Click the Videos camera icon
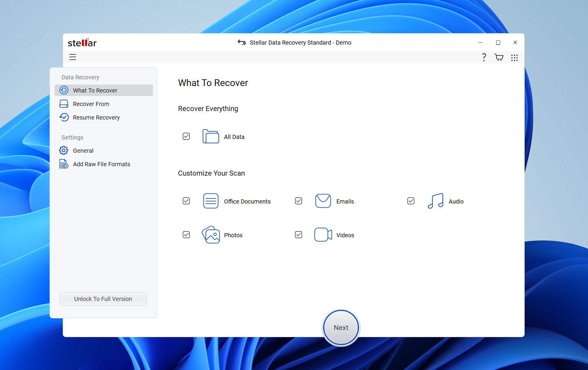The image size is (588, 370). (x=323, y=235)
